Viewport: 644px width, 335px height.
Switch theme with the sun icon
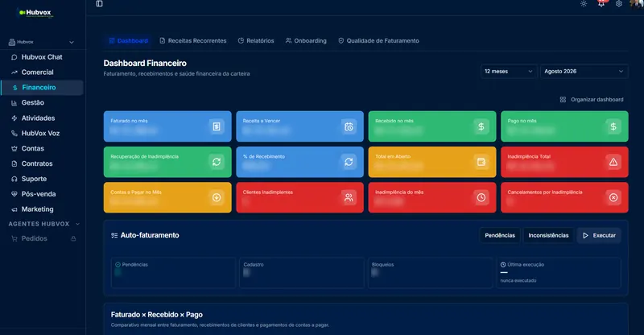click(584, 4)
